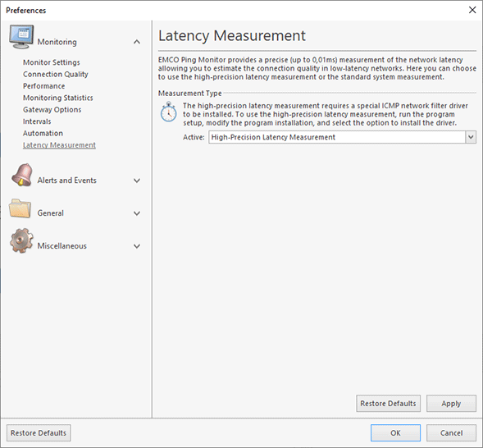Select the Latency Measurement link
Image resolution: width=483 pixels, height=448 pixels.
(x=59, y=145)
